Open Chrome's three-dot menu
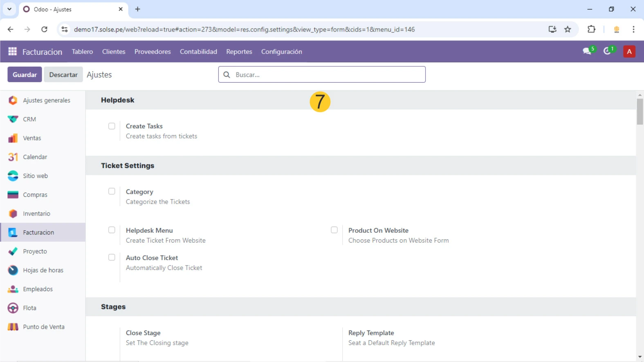The width and height of the screenshot is (644, 362). coord(633,29)
